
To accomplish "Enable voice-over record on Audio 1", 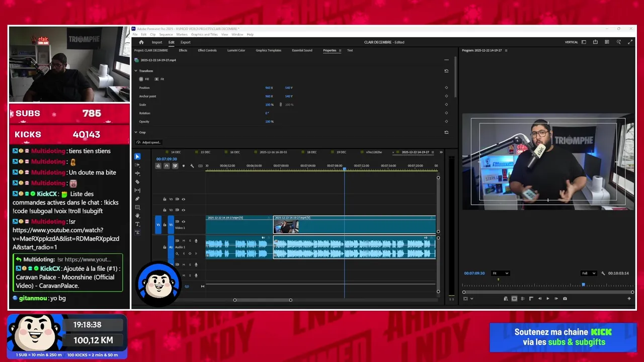I will click(196, 241).
